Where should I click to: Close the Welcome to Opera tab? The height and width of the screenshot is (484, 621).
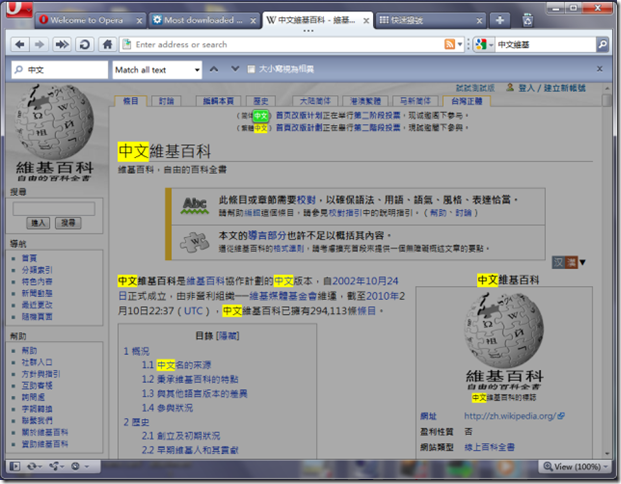click(139, 21)
